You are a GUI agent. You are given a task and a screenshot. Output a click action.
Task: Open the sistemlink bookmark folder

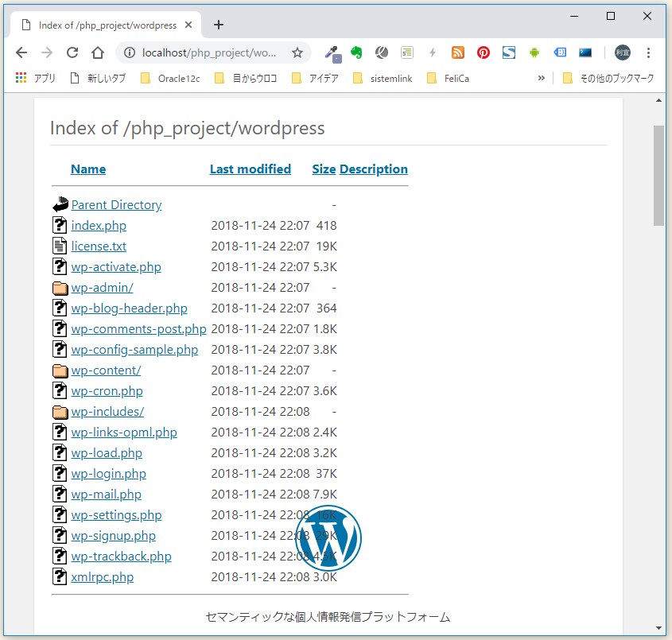383,78
